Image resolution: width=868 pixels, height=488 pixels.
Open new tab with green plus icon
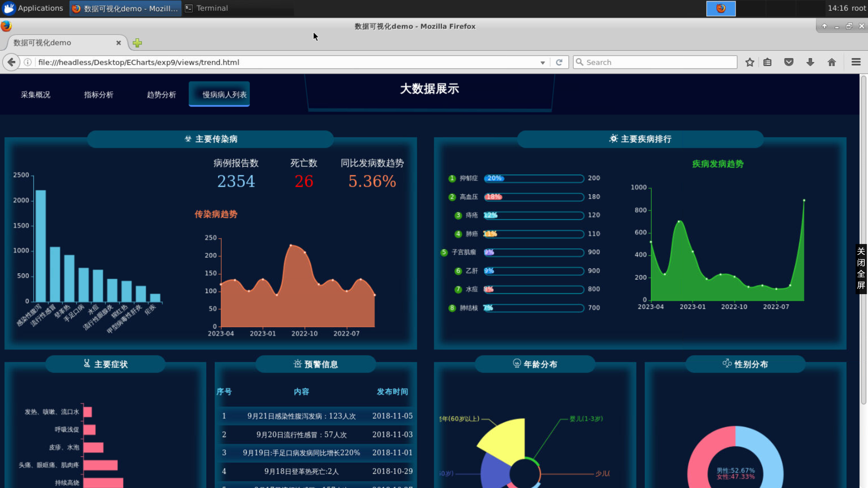137,43
